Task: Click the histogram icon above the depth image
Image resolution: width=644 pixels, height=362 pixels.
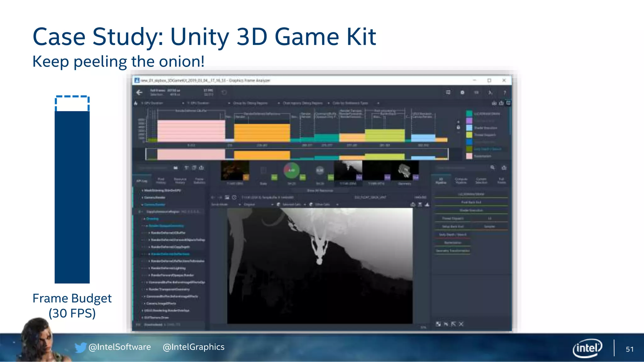Action: click(x=427, y=205)
